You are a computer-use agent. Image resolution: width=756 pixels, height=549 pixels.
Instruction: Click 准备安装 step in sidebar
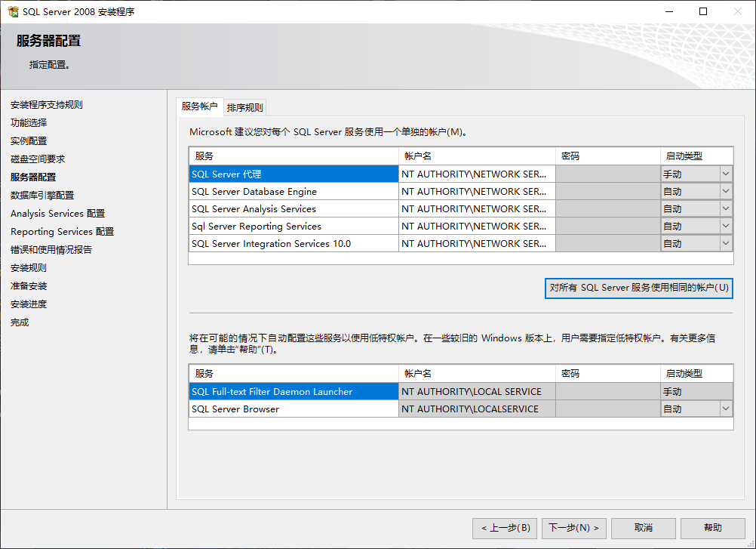click(29, 286)
